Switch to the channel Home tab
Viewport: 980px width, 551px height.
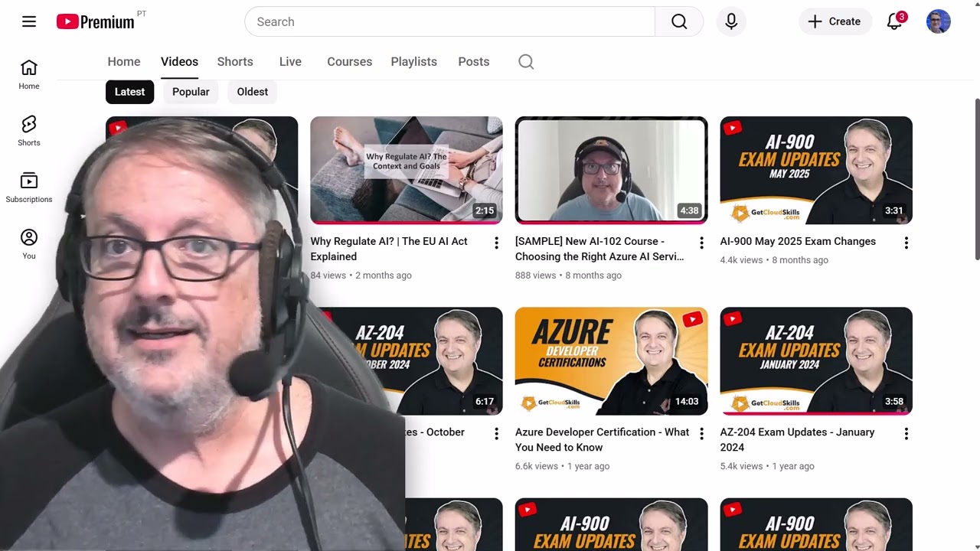click(x=124, y=62)
